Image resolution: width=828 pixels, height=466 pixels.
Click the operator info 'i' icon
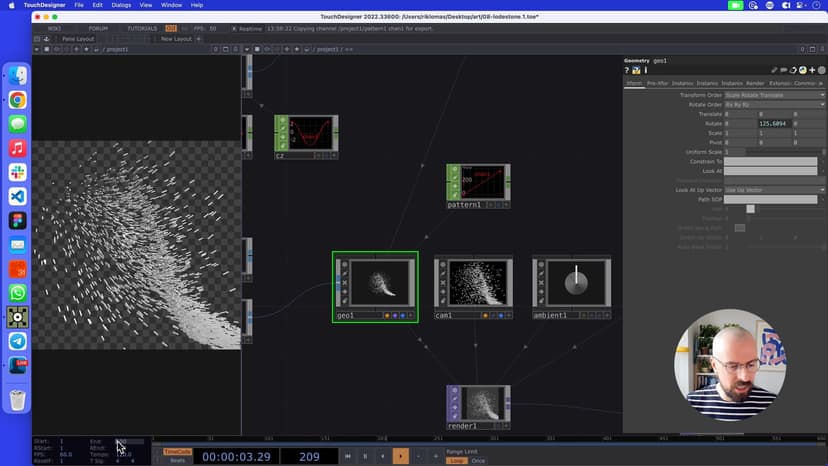click(x=644, y=70)
